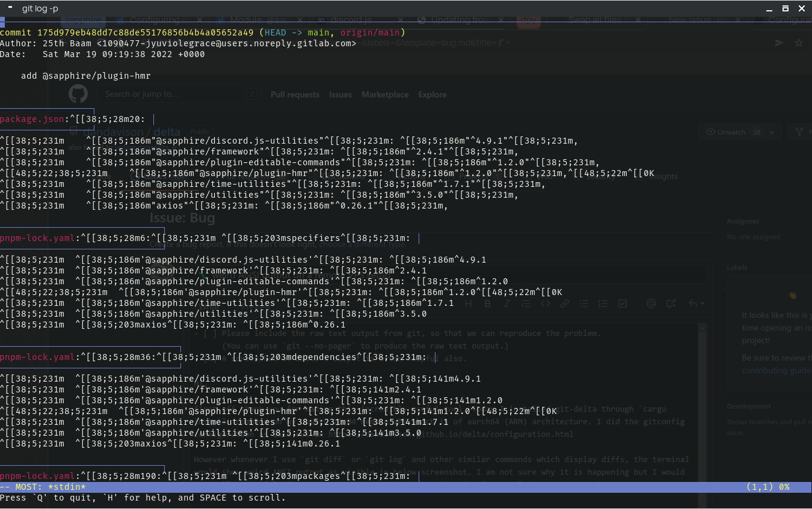Apply Italic formatting in comment toolbar
812x509 pixels.
tap(506, 303)
